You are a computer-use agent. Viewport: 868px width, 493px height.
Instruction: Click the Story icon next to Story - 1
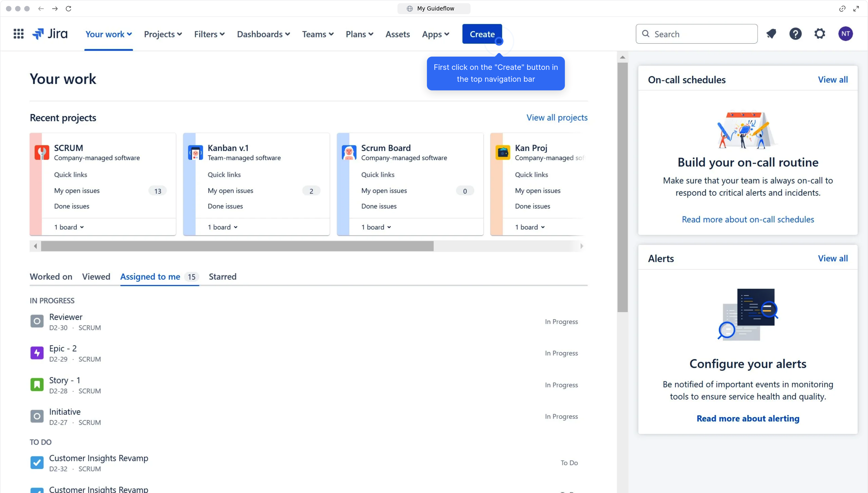37,384
